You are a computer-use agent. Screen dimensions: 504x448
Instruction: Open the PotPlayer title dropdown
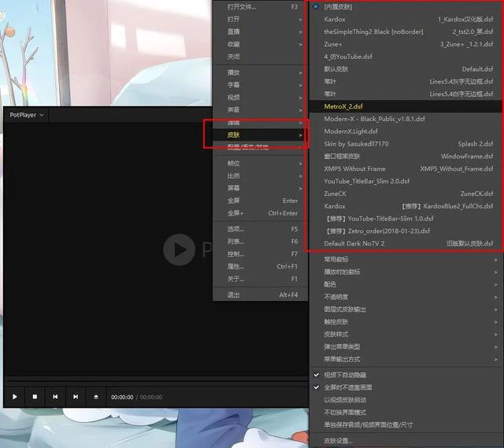(26, 115)
